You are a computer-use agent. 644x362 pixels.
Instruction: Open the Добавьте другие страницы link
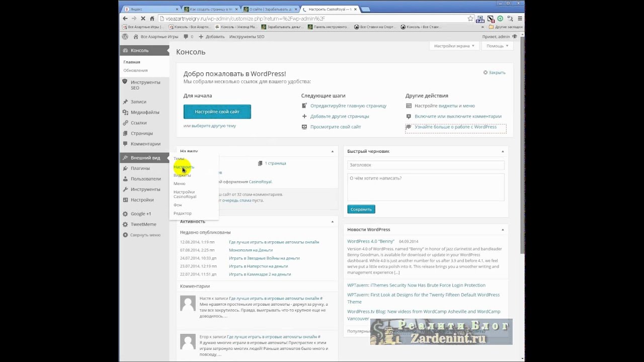(x=340, y=116)
